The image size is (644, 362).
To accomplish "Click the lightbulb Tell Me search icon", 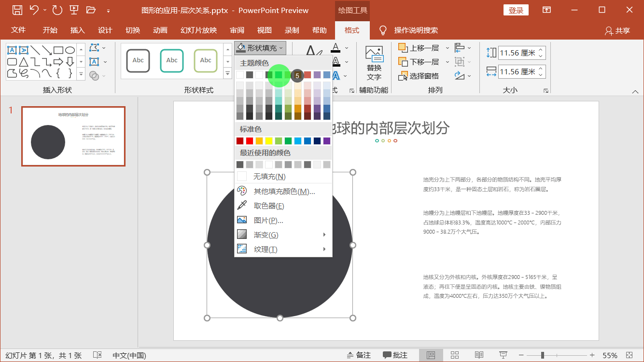I will (x=383, y=30).
